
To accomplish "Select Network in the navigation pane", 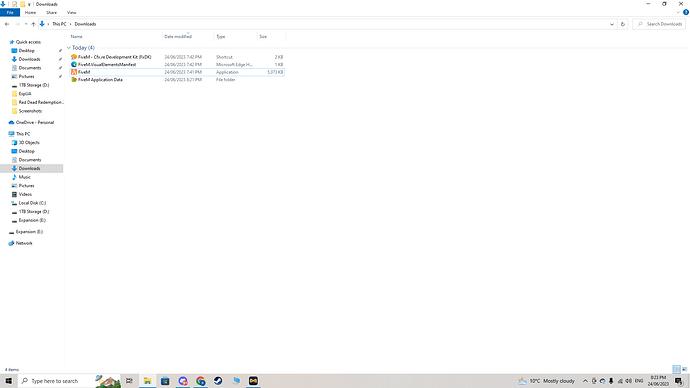I will [24, 243].
